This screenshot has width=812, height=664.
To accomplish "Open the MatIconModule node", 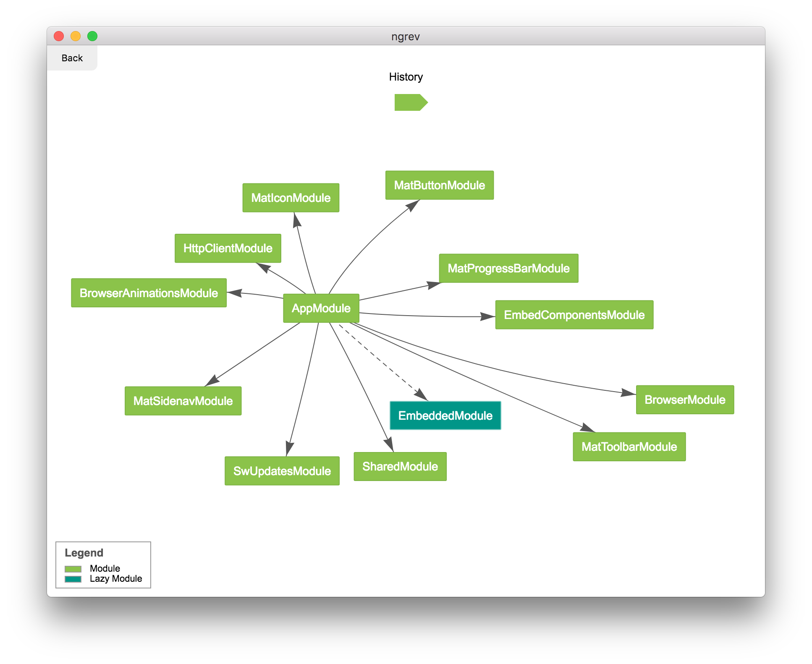I will [291, 198].
